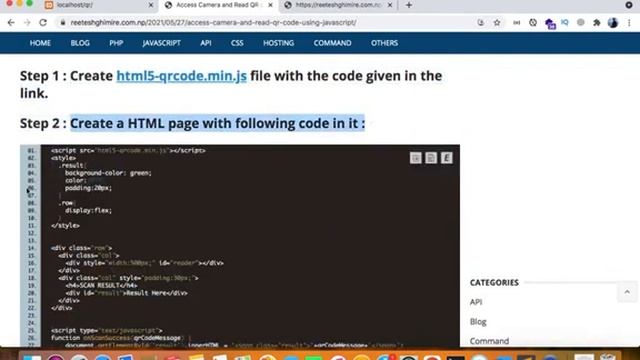Click the CATEGORIES sidebar heading
This screenshot has width=640, height=360.
[x=494, y=282]
